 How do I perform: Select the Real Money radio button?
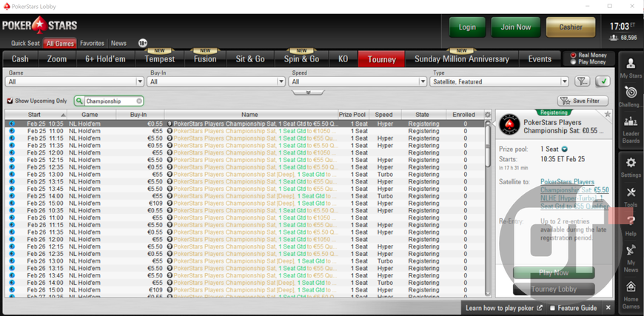[x=574, y=55]
